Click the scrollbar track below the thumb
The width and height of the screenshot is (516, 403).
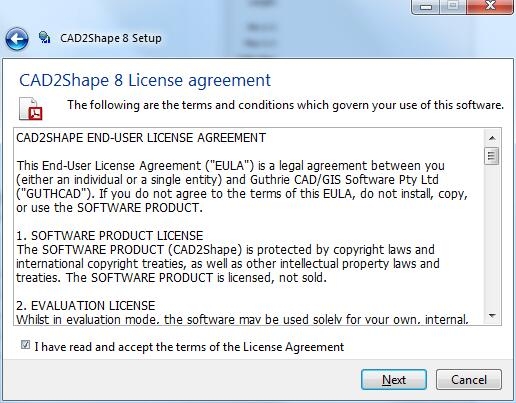(492, 236)
